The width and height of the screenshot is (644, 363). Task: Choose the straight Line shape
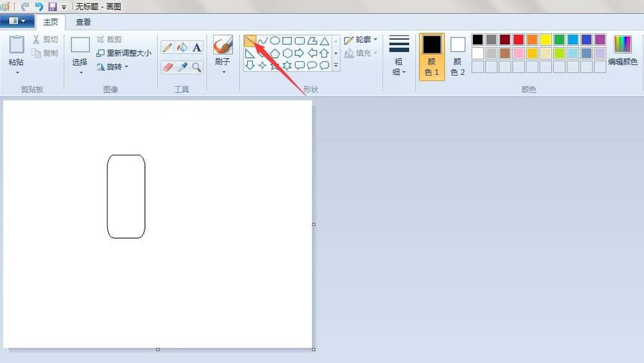pyautogui.click(x=250, y=41)
